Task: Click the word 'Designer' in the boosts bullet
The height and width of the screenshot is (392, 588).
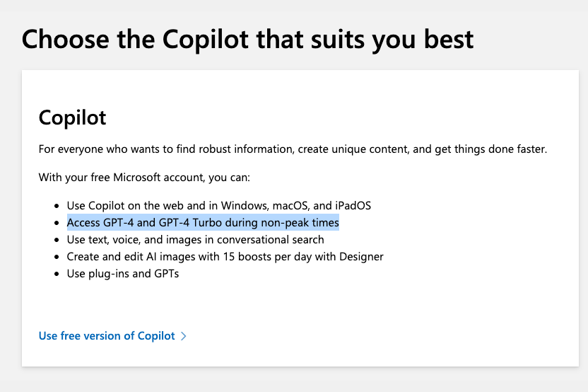Action: [x=360, y=256]
